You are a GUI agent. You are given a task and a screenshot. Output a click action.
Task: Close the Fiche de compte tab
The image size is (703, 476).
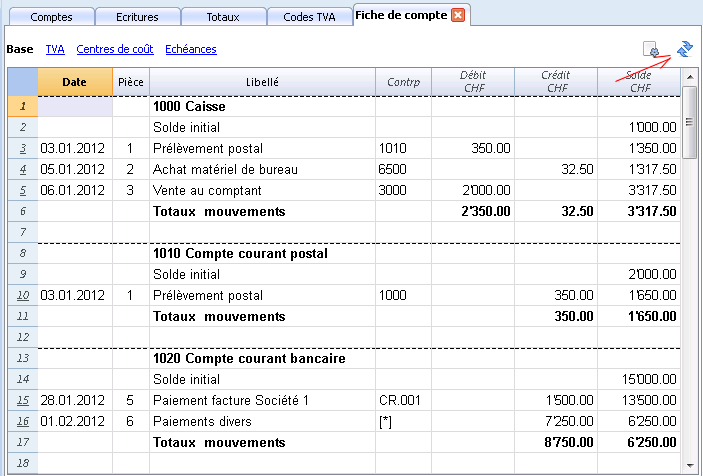coord(458,15)
